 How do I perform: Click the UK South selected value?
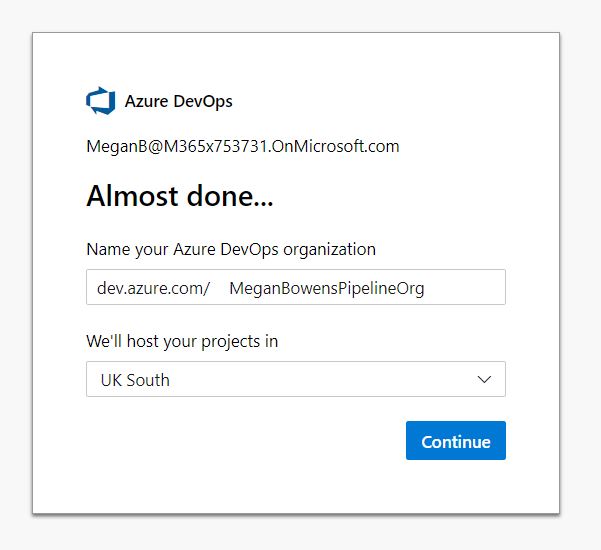click(x=135, y=380)
